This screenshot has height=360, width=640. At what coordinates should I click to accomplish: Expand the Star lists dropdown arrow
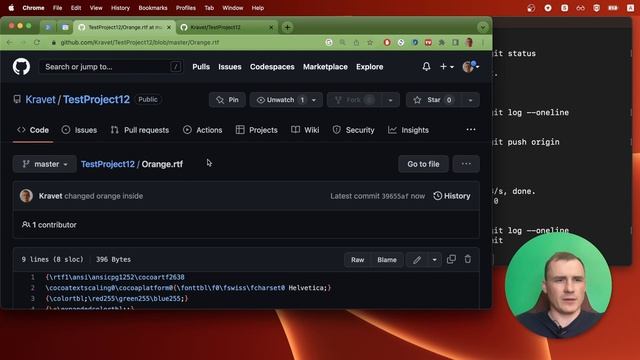pos(470,100)
